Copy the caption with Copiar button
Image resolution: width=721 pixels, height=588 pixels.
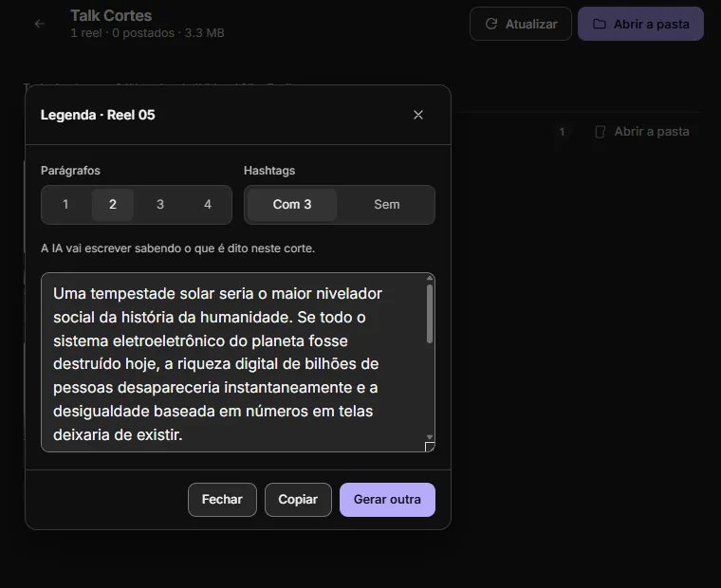pos(298,500)
